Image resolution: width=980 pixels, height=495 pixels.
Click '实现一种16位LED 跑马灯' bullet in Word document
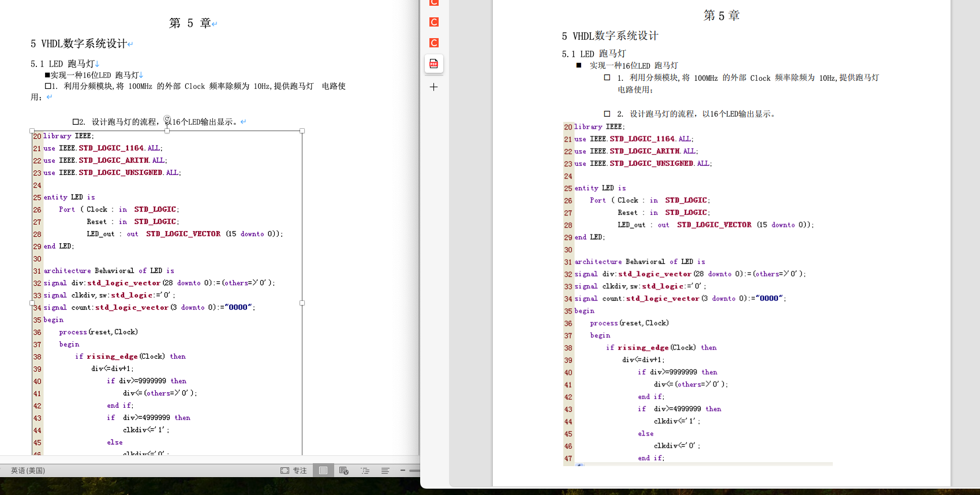95,75
